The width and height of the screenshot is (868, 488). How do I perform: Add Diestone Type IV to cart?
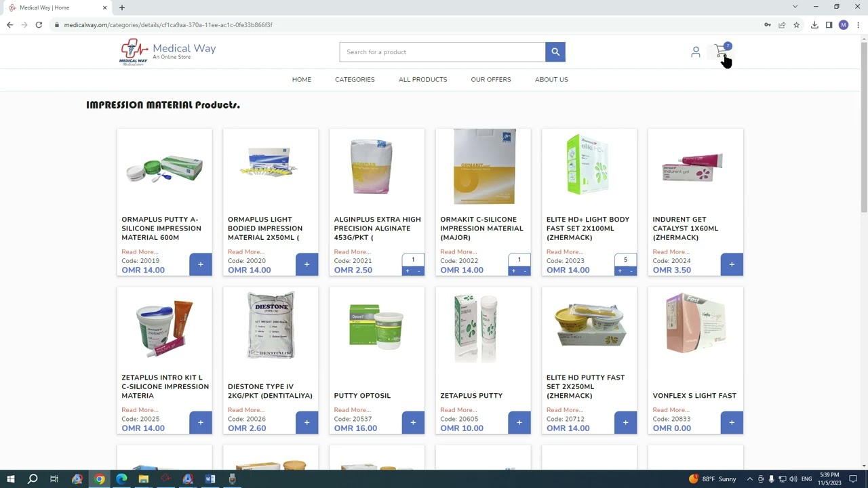(x=307, y=422)
